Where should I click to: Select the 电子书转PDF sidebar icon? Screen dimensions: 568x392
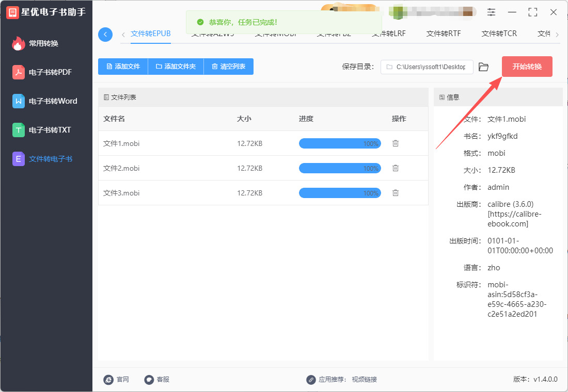click(x=19, y=72)
